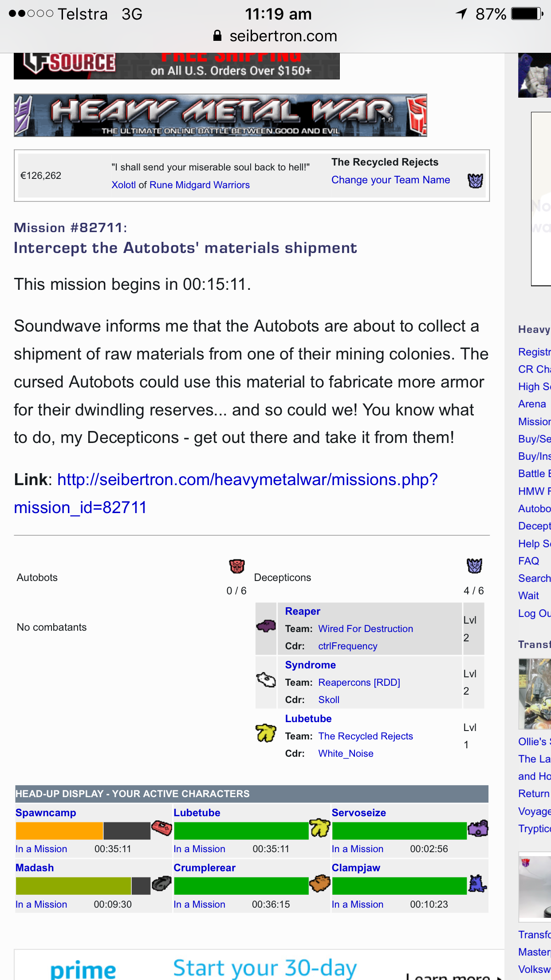Click Spawncamp's orange health bar

(59, 830)
